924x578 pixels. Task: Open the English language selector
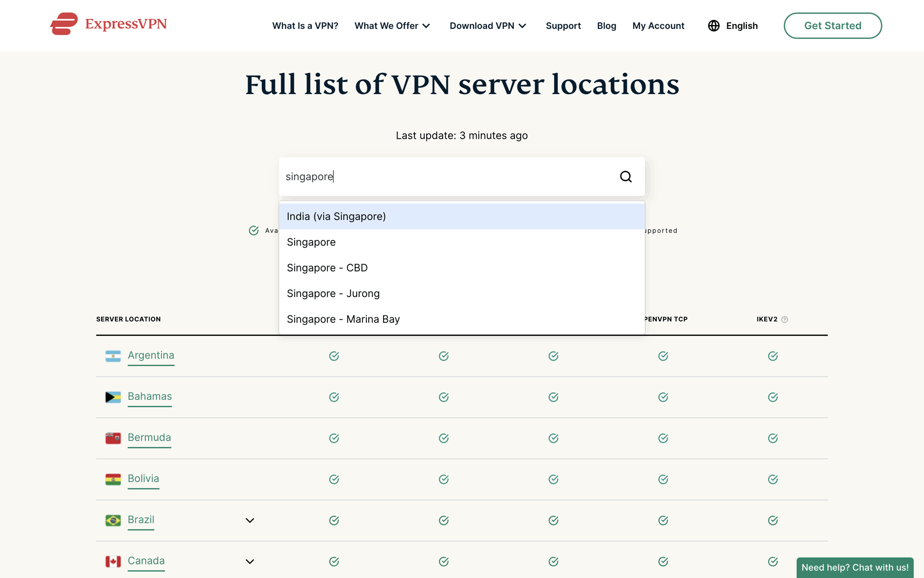click(733, 26)
